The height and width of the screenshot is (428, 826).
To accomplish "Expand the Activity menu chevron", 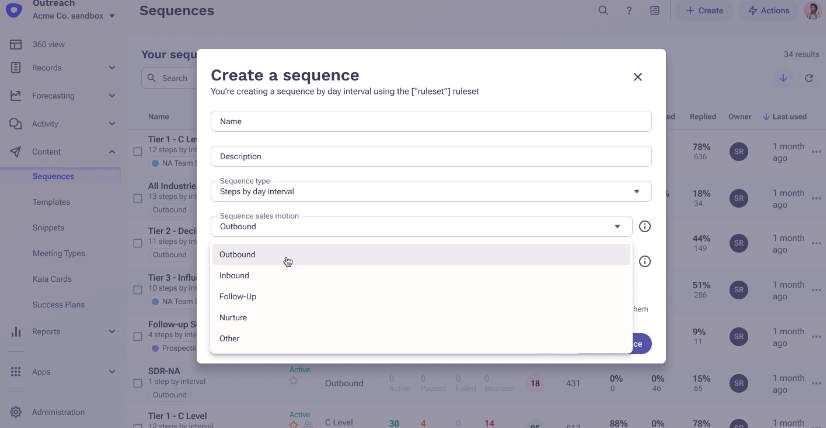I will [x=112, y=124].
